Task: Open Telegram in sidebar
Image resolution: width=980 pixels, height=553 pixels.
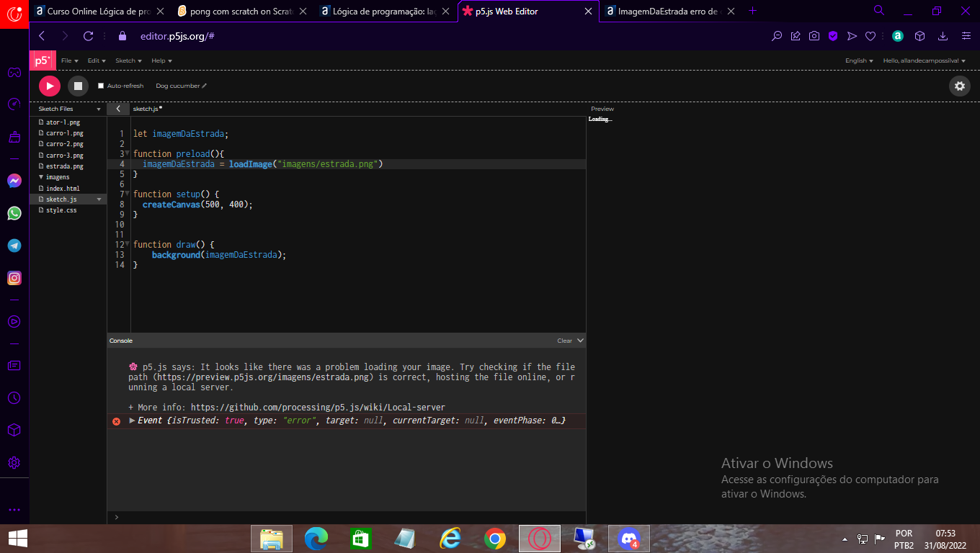Action: click(14, 246)
